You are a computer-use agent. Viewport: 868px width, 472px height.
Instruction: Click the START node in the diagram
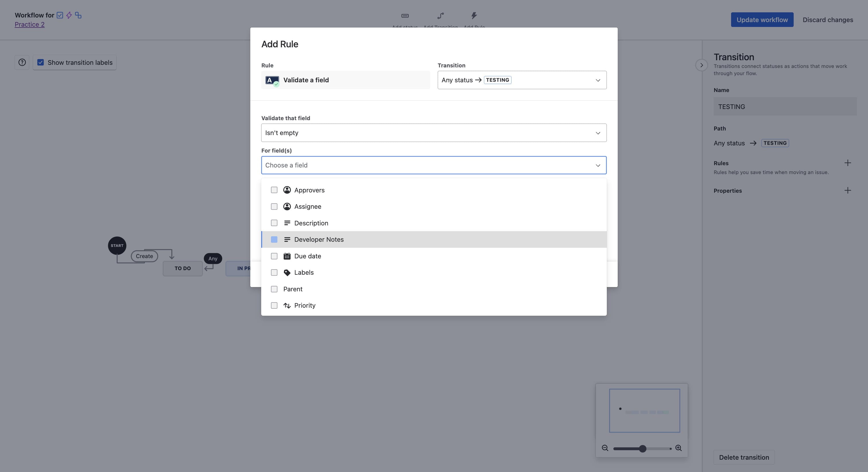[117, 245]
